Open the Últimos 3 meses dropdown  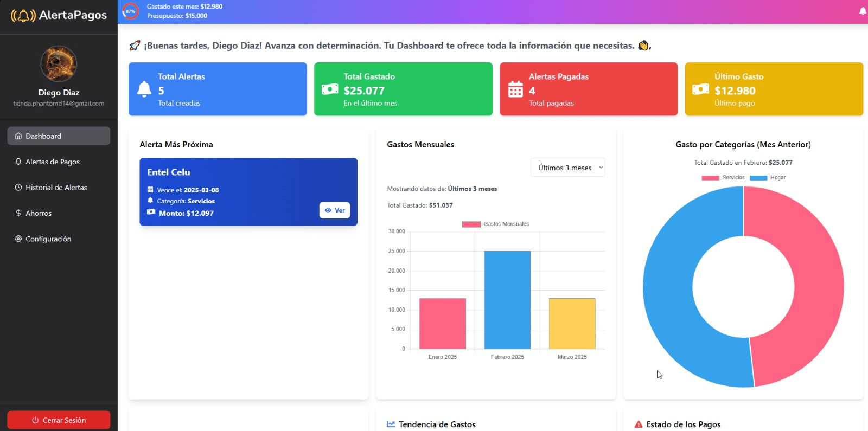pyautogui.click(x=567, y=168)
